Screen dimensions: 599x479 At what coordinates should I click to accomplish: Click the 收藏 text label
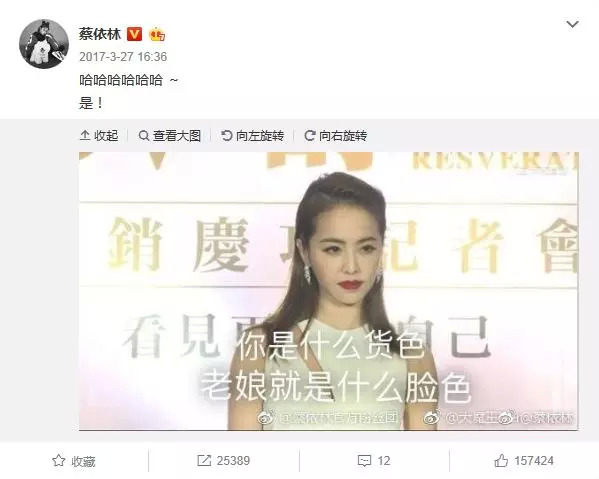pos(83,461)
